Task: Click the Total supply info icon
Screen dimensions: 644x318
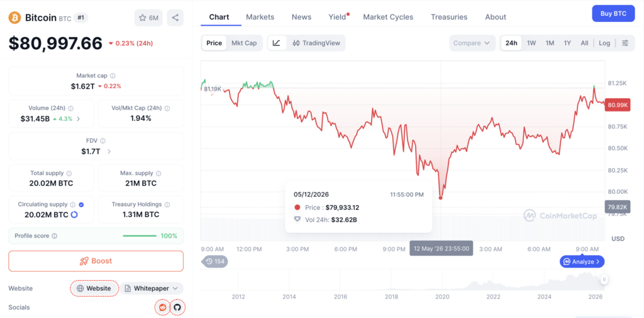Action: 69,173
